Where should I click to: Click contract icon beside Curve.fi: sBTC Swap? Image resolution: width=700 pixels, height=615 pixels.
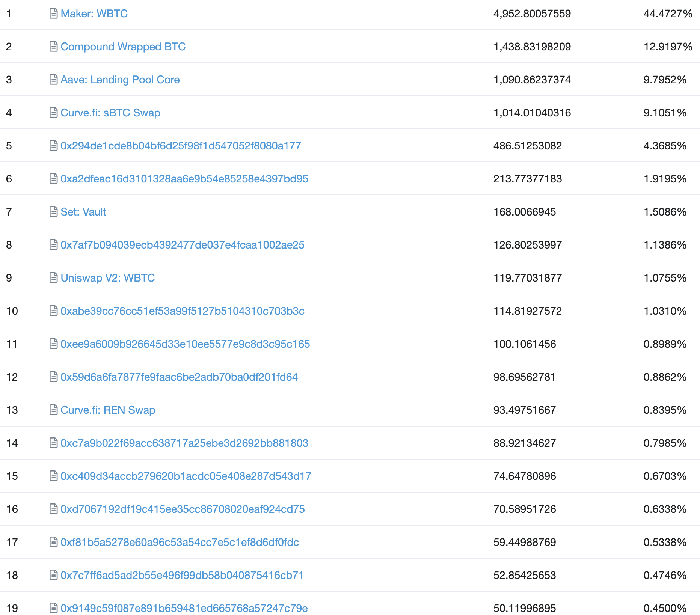click(x=54, y=113)
